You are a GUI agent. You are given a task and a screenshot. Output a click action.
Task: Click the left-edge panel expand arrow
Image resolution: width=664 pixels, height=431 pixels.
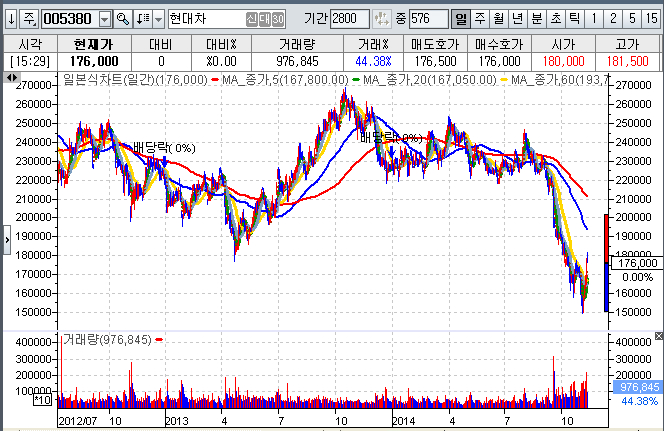point(8,238)
